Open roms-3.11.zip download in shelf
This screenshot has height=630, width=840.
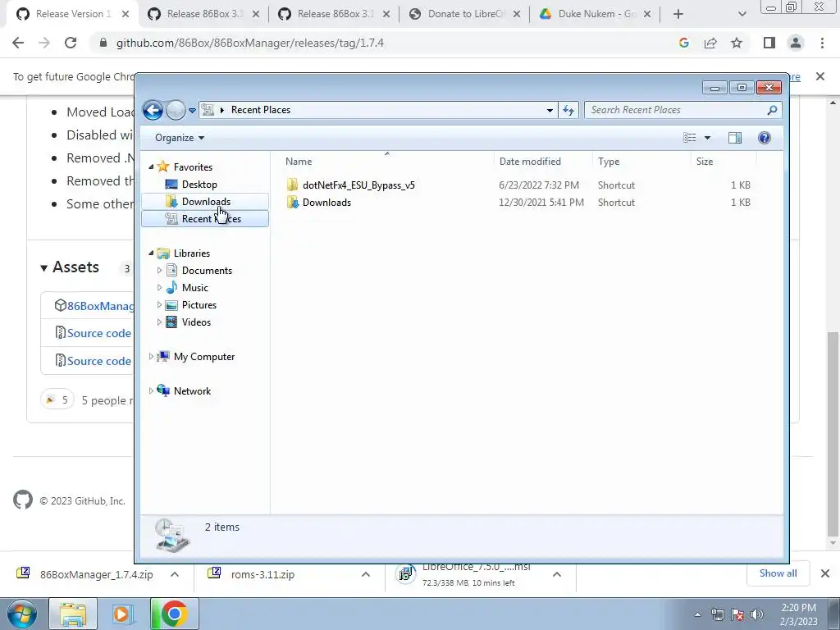click(x=262, y=575)
